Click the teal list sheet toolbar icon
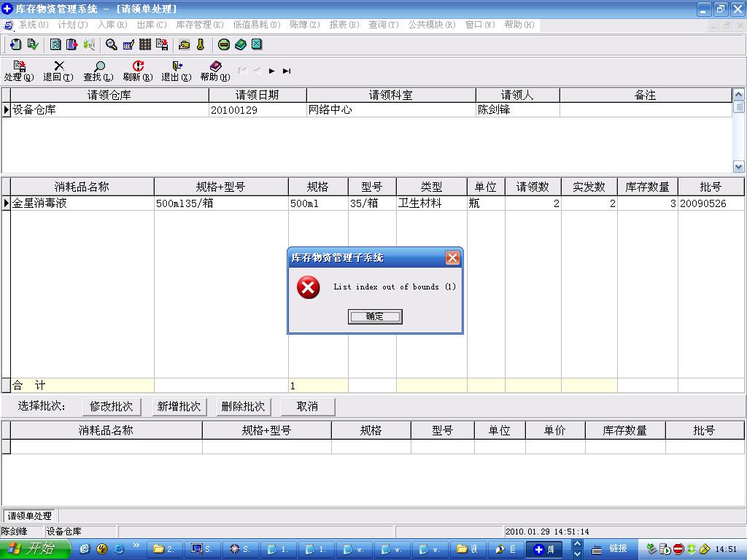747x560 pixels. pos(55,44)
